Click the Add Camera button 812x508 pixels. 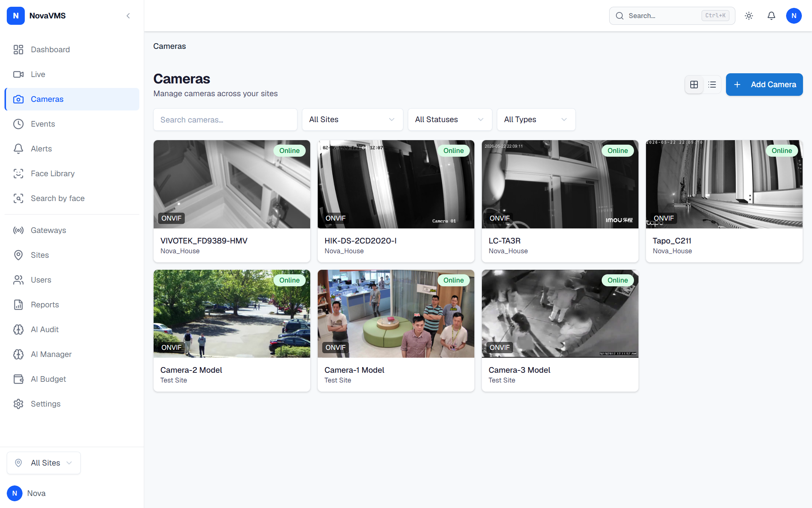click(764, 85)
